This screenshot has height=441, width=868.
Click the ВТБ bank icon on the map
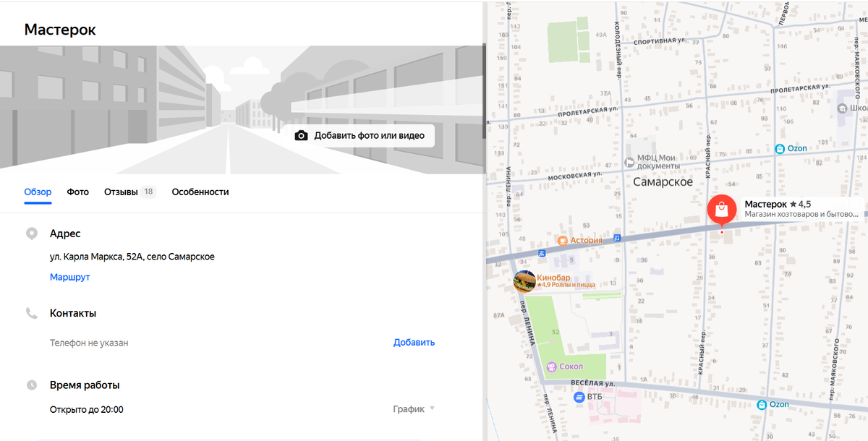(579, 397)
